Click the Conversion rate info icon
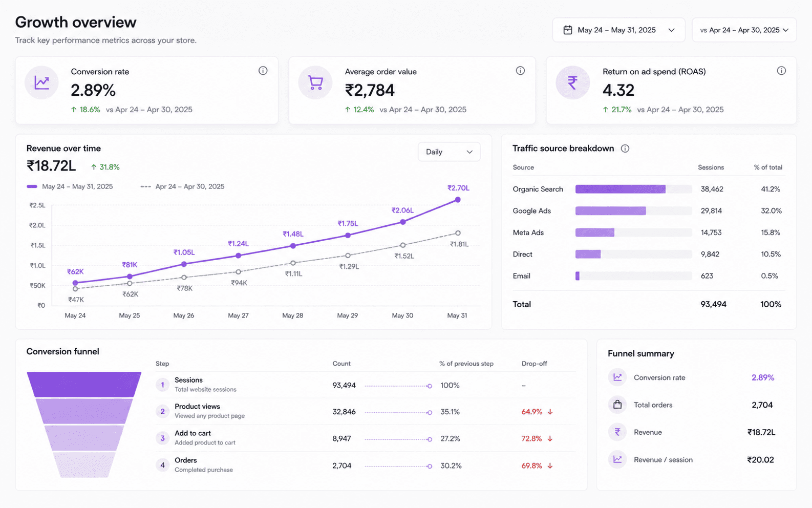 263,71
